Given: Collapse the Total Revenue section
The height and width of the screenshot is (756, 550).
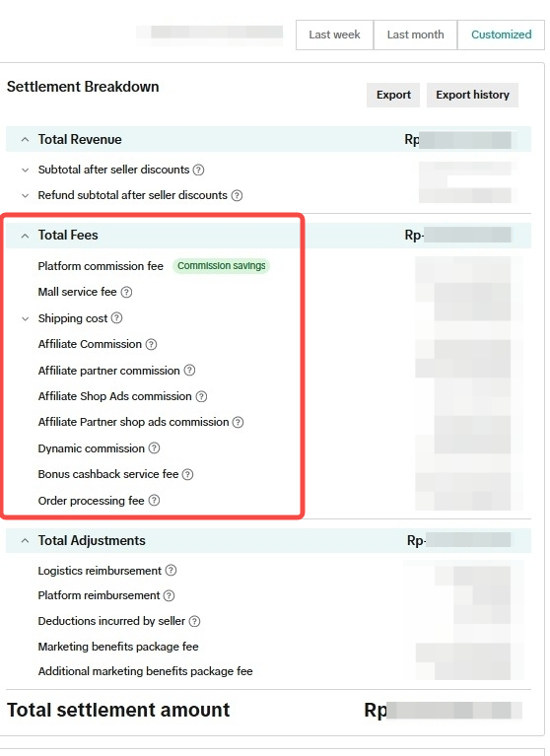Looking at the screenshot, I should pos(25,139).
